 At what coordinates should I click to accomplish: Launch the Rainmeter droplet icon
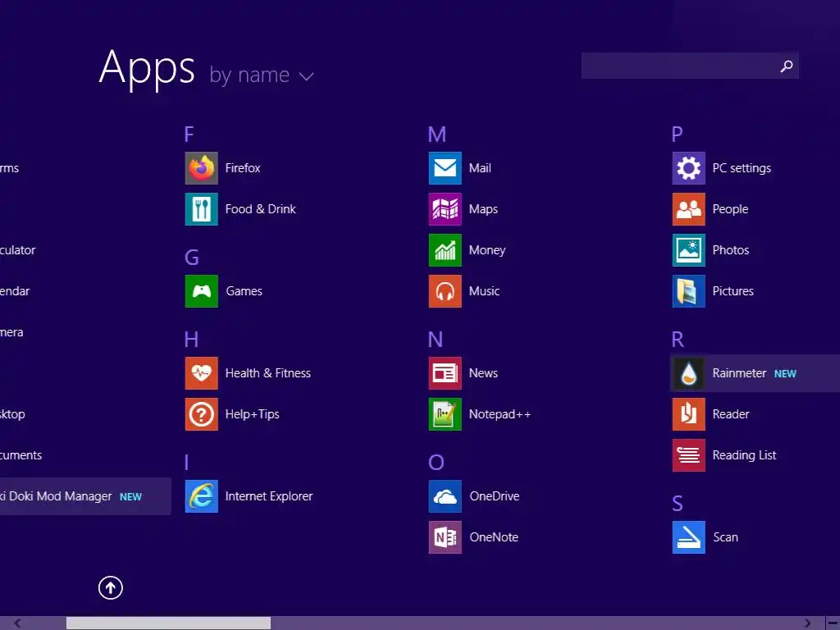(x=689, y=373)
